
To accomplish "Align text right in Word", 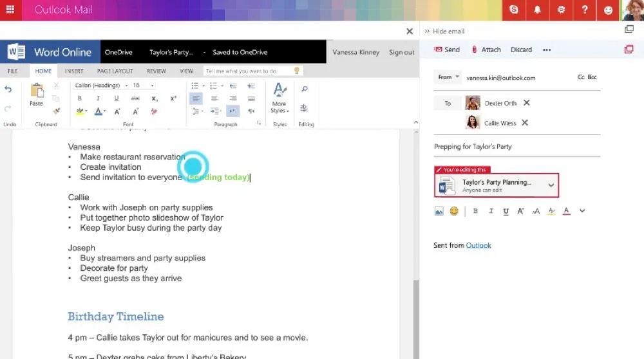I will click(233, 98).
